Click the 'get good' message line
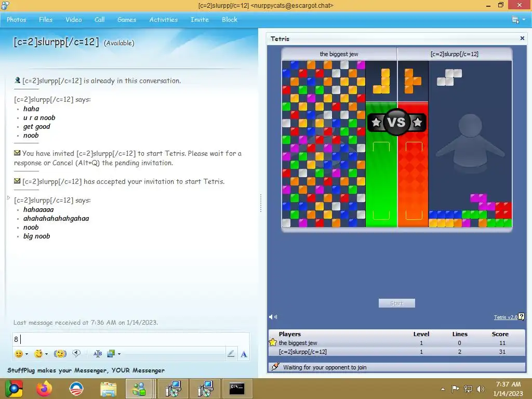Screen dimensions: 532x399 tap(37, 127)
